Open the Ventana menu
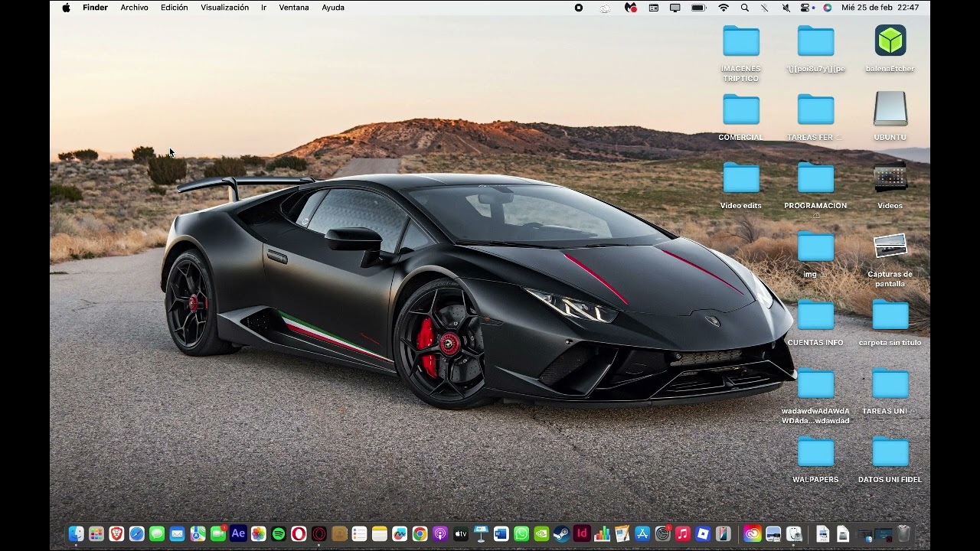The width and height of the screenshot is (980, 551). point(294,8)
